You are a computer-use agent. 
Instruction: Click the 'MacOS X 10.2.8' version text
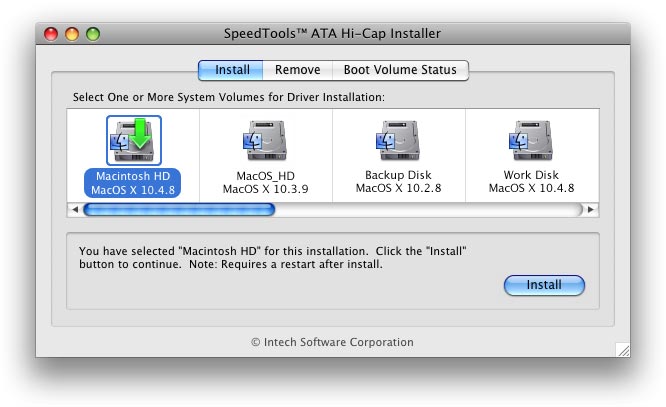pyautogui.click(x=398, y=189)
